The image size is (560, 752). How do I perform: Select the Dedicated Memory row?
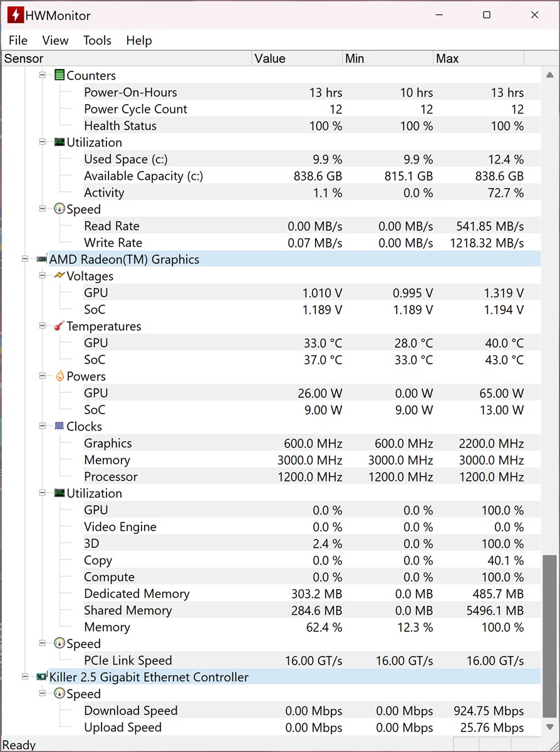137,593
